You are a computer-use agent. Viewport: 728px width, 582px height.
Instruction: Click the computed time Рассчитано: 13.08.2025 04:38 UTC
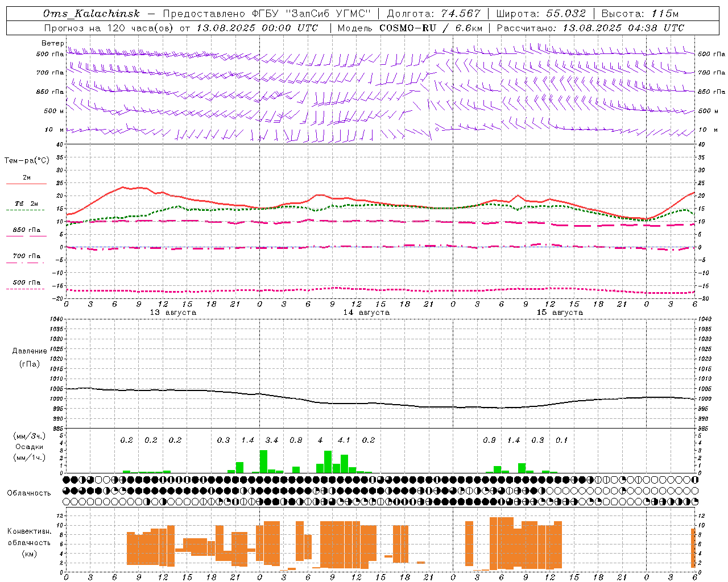pyautogui.click(x=590, y=28)
